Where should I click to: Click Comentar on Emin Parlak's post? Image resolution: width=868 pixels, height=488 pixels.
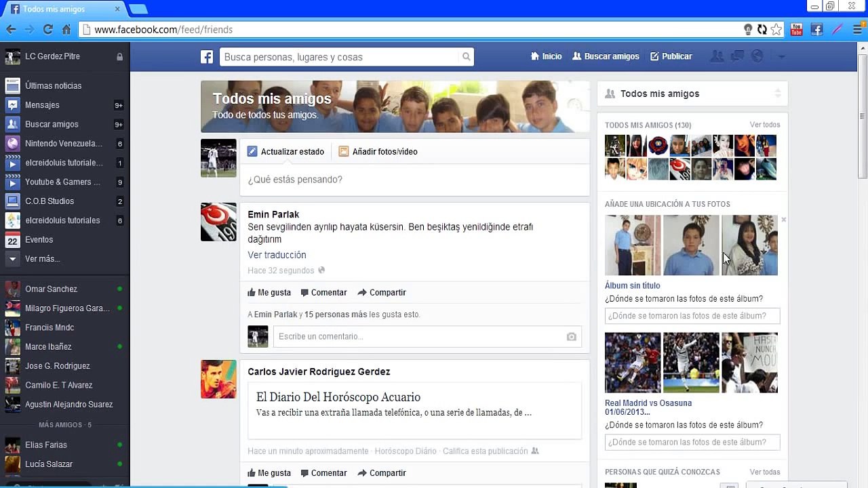point(323,293)
